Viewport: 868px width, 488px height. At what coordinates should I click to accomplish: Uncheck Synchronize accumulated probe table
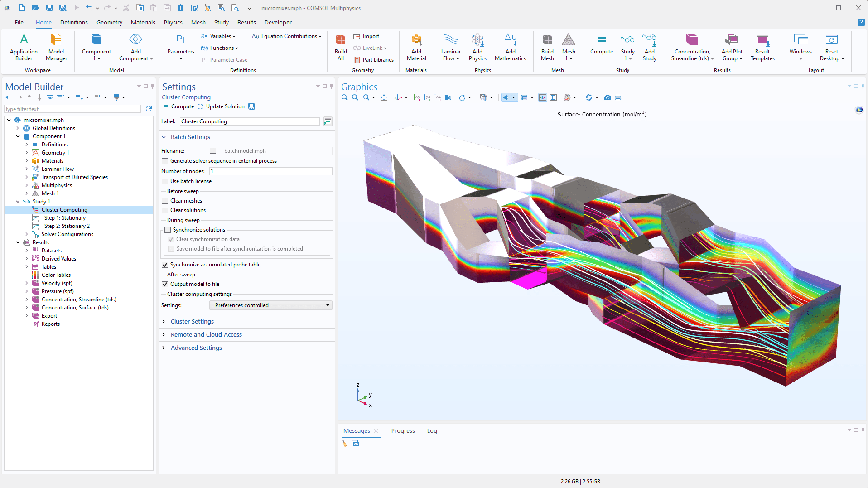tap(165, 265)
